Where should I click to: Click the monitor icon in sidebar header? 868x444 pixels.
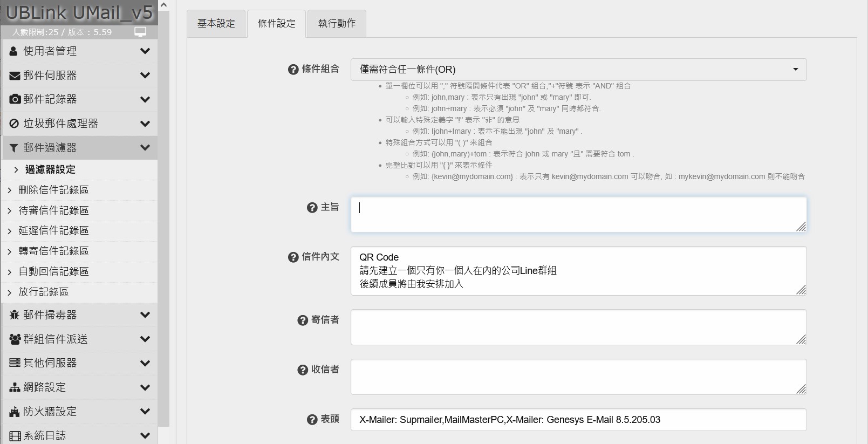(x=140, y=32)
